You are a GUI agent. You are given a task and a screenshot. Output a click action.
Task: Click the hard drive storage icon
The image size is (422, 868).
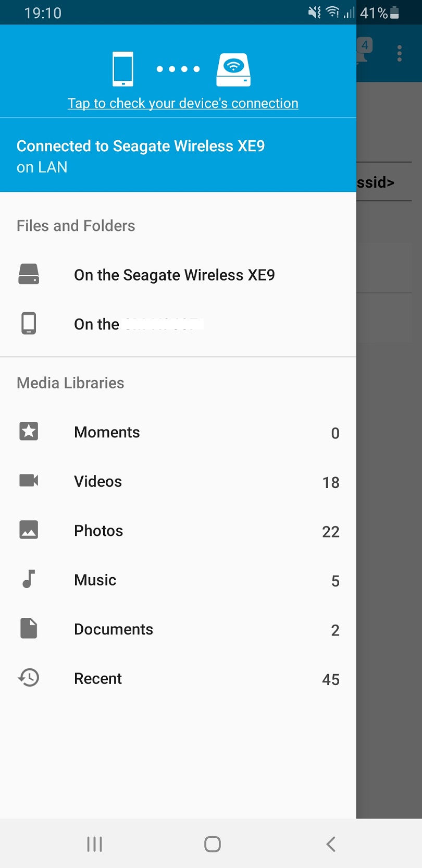29,274
